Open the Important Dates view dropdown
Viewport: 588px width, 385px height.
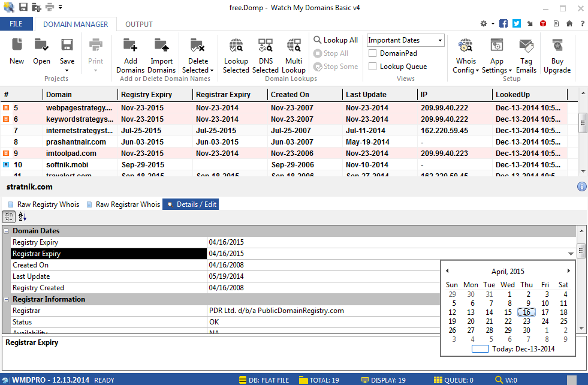point(440,40)
